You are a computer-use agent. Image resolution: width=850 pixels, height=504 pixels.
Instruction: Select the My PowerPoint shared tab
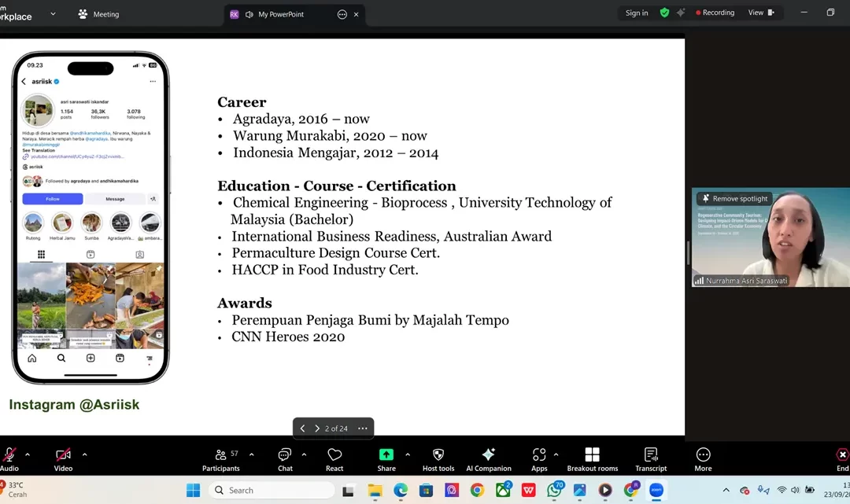(x=280, y=14)
